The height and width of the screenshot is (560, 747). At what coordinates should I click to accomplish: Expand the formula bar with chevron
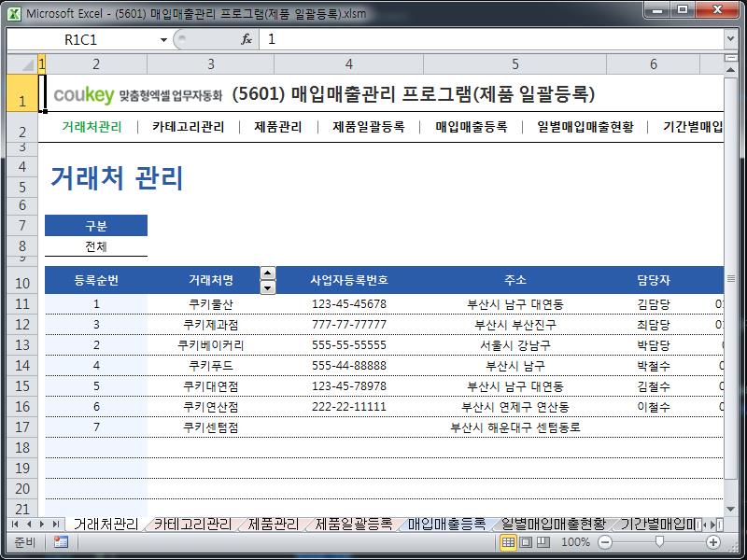730,39
